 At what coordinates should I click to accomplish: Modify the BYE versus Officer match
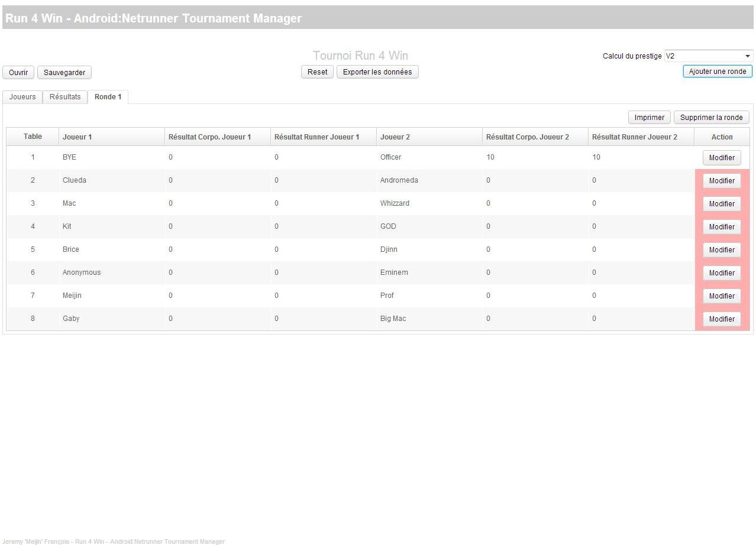[x=721, y=157]
